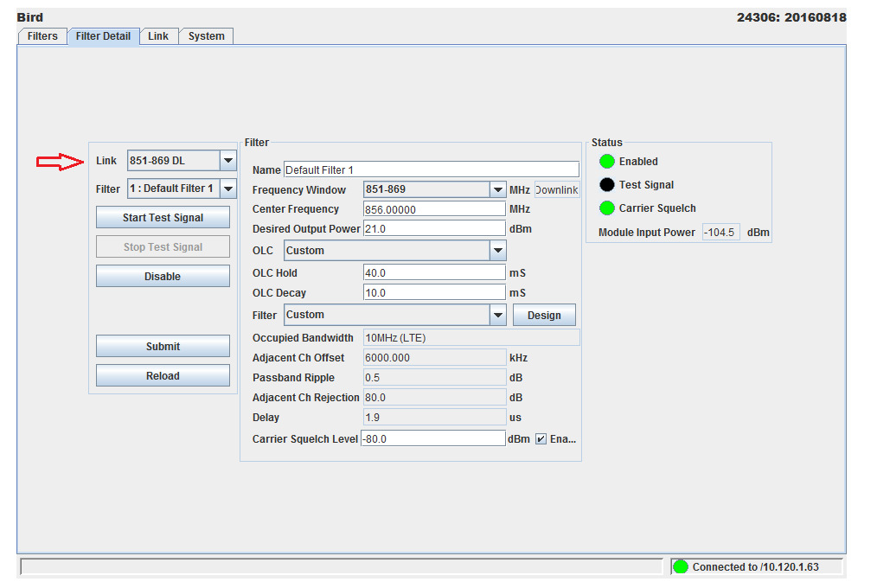The width and height of the screenshot is (877, 588).
Task: Edit the Center Frequency field
Action: (434, 209)
